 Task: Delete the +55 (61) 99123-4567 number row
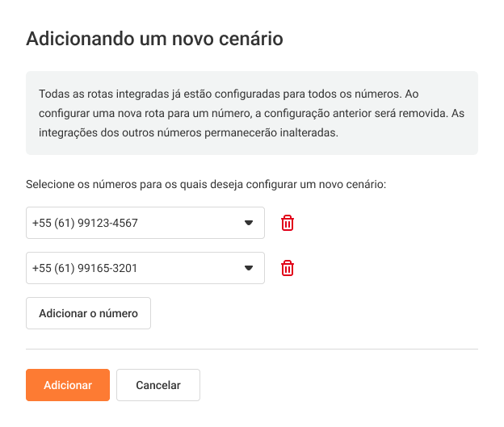pos(288,223)
